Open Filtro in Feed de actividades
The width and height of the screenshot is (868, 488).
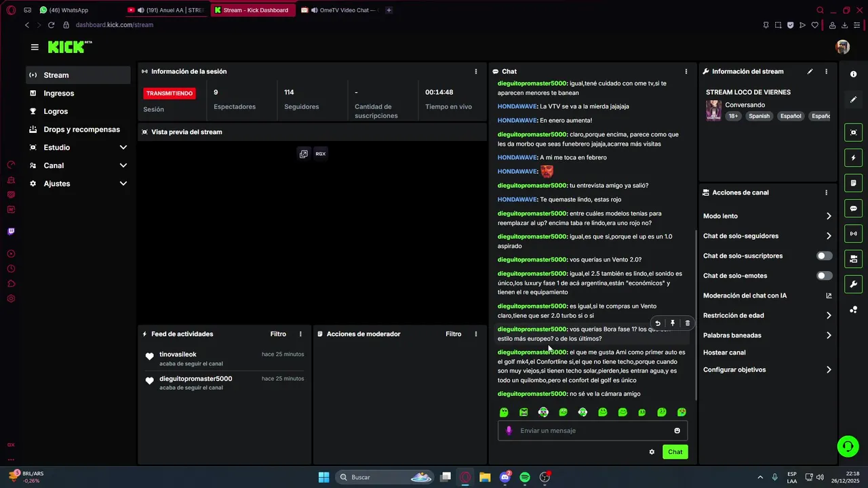[x=278, y=334]
